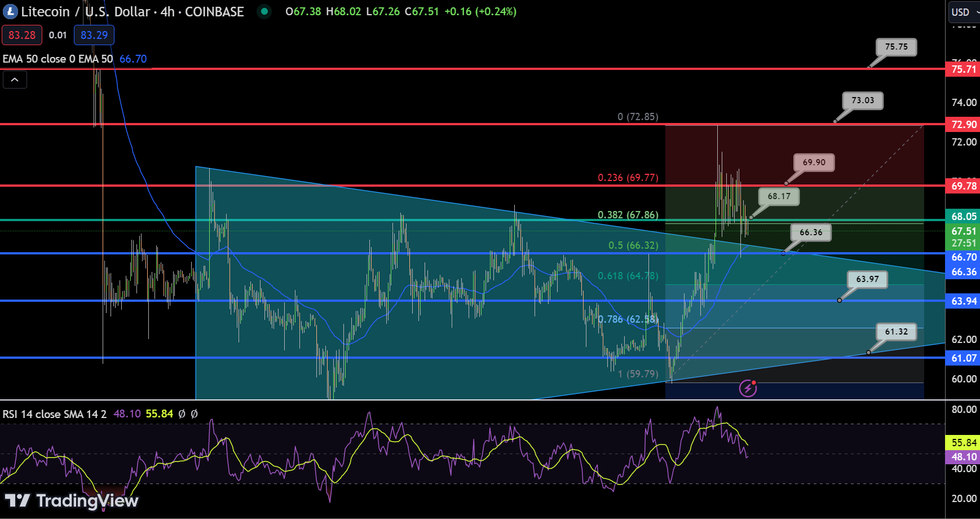This screenshot has width=980, height=519.
Task: Click the 61.32 price callout label
Action: click(x=897, y=332)
